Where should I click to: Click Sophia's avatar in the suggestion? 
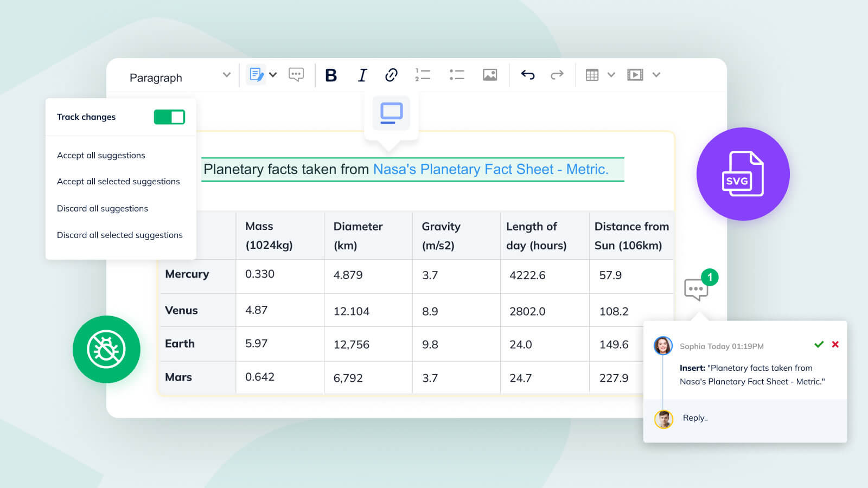click(x=663, y=345)
